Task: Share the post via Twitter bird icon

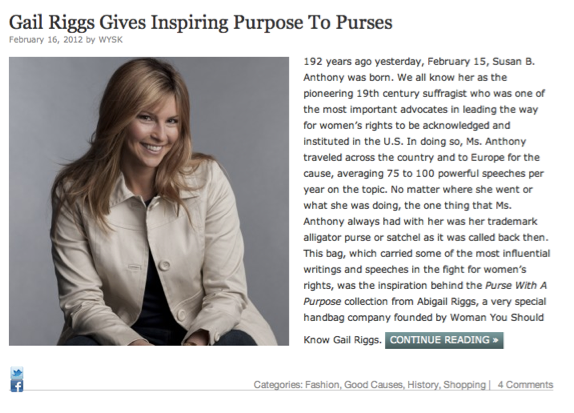Action: tap(17, 373)
